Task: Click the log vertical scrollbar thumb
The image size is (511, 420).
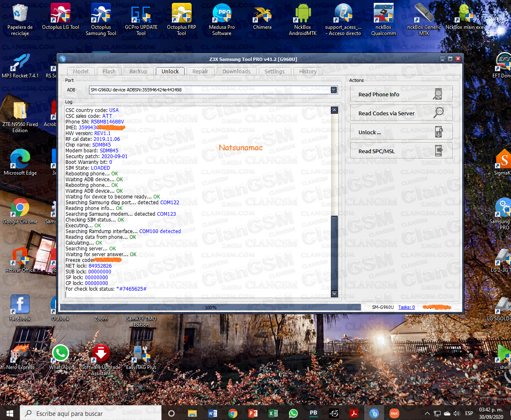Action: coord(334,252)
